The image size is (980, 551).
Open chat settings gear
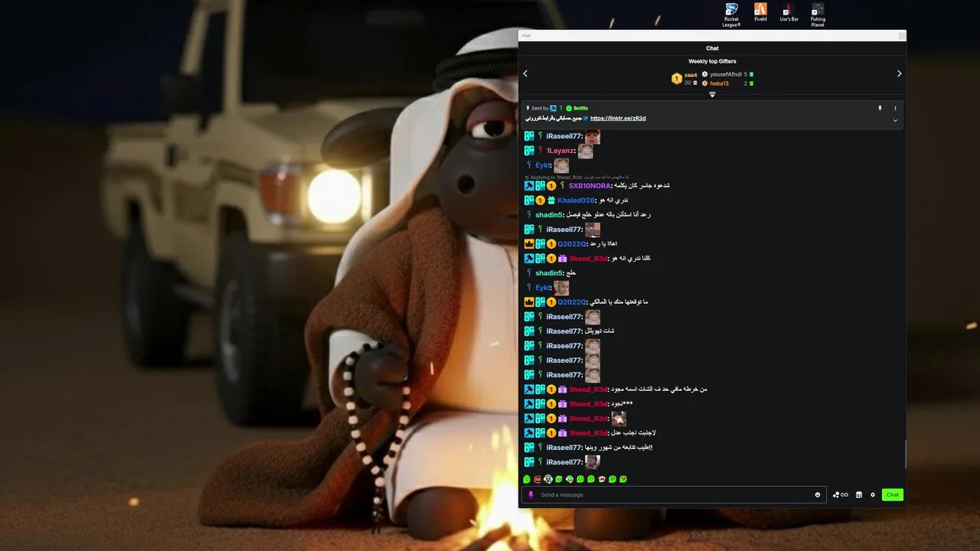pyautogui.click(x=873, y=494)
